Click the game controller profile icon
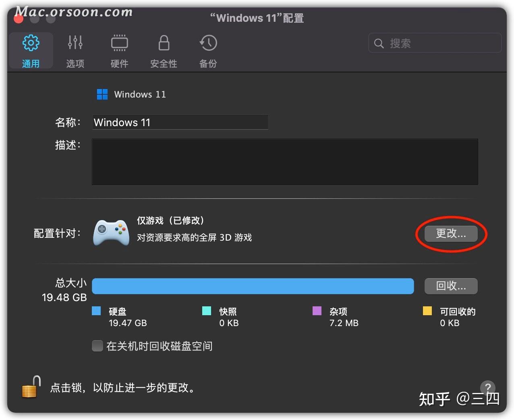The height and width of the screenshot is (420, 514). point(111,233)
